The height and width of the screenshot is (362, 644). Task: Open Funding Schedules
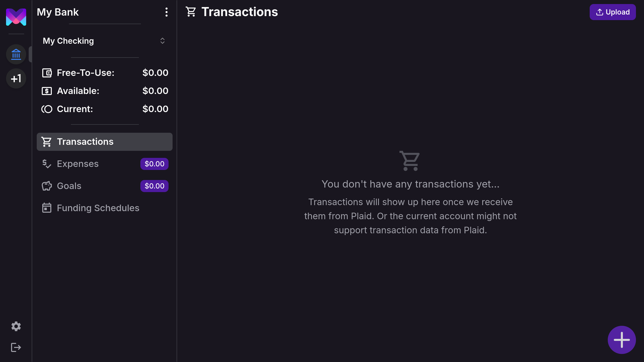tap(98, 208)
